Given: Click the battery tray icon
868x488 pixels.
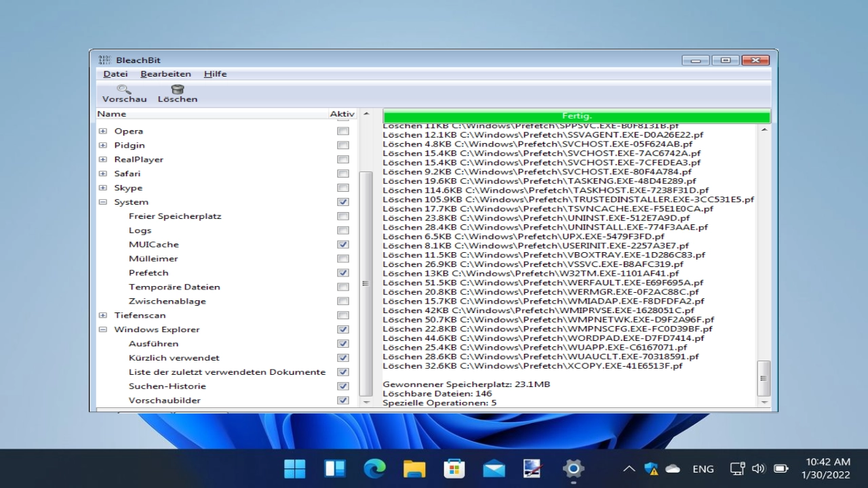Looking at the screenshot, I should [781, 468].
